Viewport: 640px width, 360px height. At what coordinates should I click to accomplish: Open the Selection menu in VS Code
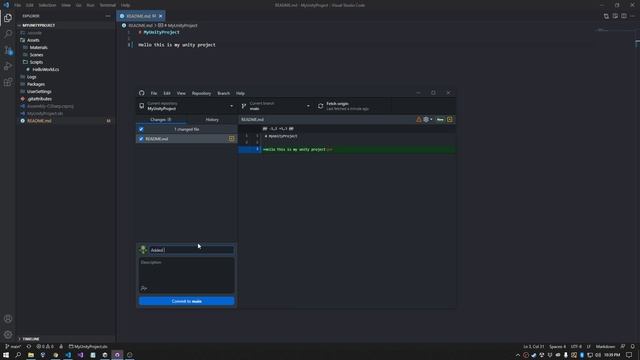(x=47, y=5)
